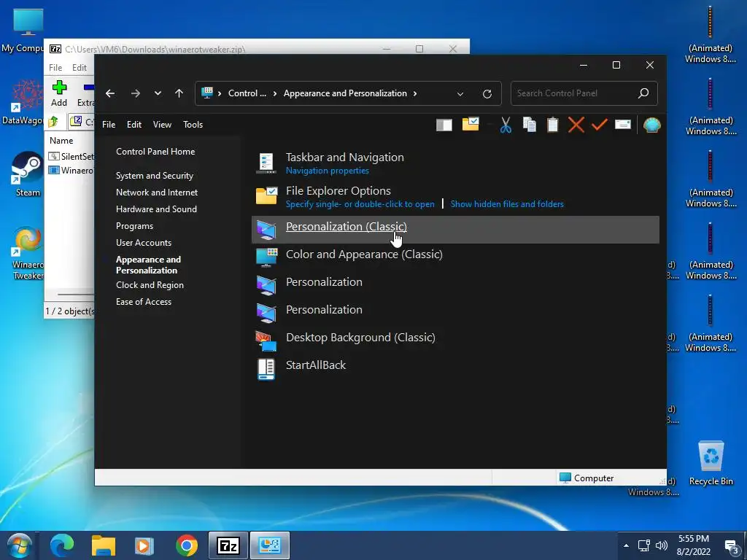The image size is (747, 560).
Task: Click the Control breadcrumb segment
Action: pyautogui.click(x=247, y=93)
